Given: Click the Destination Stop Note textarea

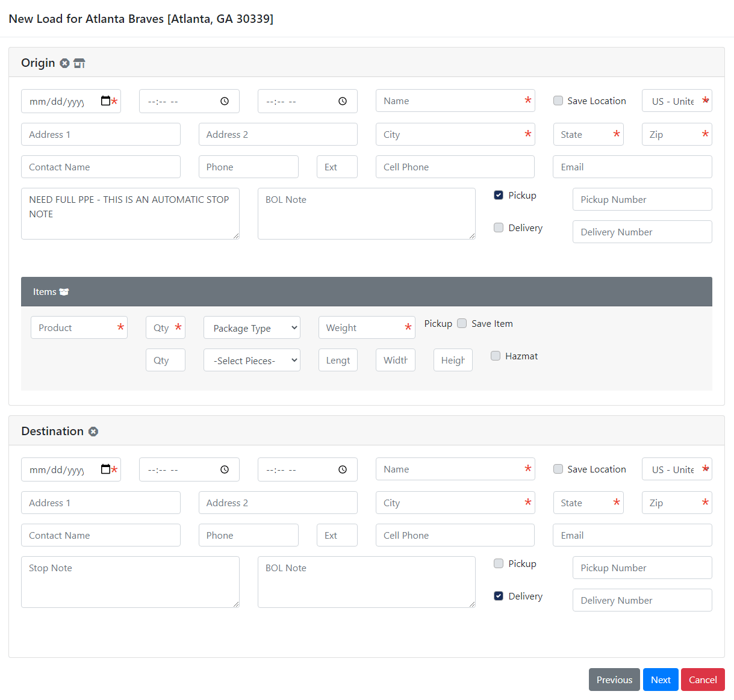Looking at the screenshot, I should (x=130, y=582).
